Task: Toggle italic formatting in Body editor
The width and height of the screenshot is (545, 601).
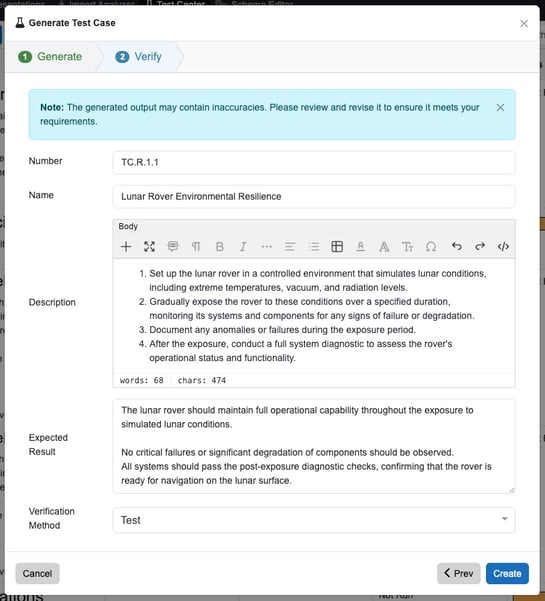Action: [243, 246]
